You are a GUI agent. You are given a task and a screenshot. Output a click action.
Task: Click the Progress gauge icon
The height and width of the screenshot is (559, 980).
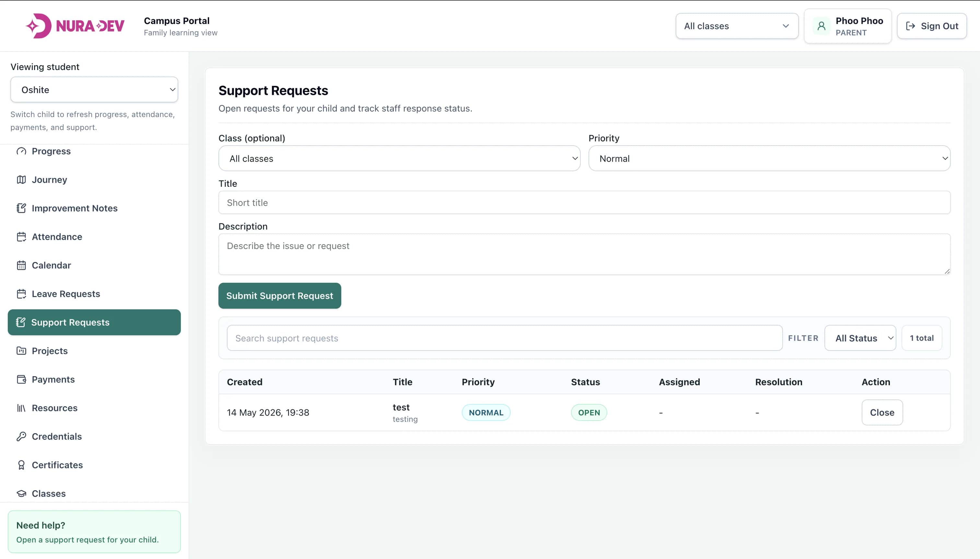[x=21, y=151]
